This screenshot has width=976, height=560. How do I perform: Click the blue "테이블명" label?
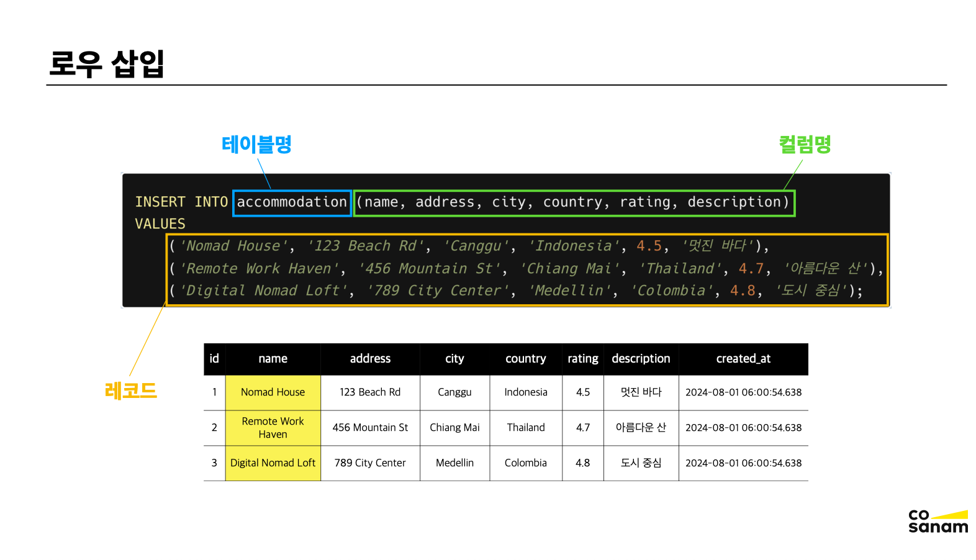[256, 144]
